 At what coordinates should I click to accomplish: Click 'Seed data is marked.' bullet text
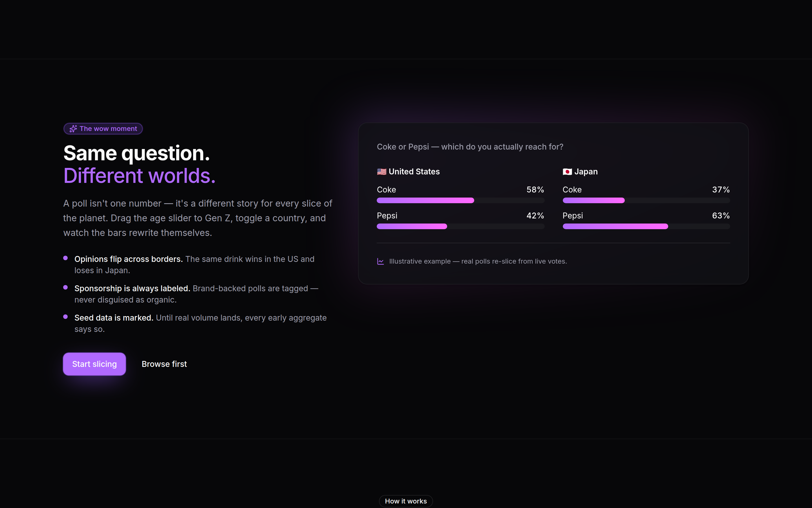click(x=114, y=317)
